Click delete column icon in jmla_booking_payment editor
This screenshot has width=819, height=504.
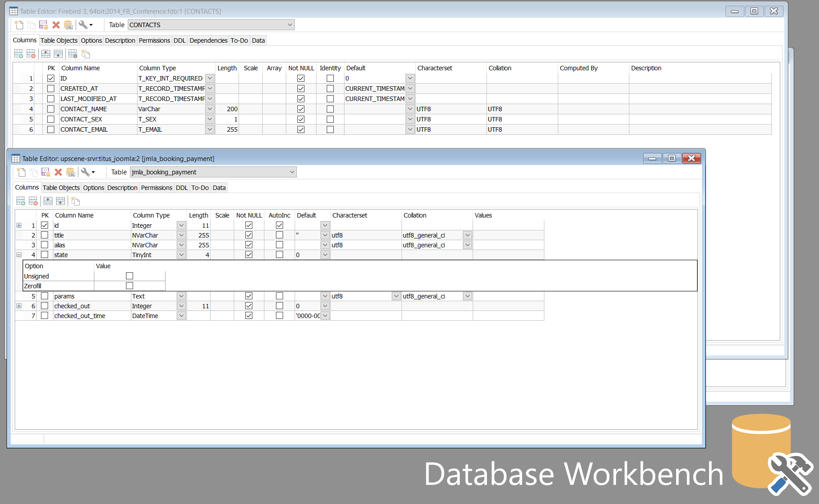pos(33,201)
